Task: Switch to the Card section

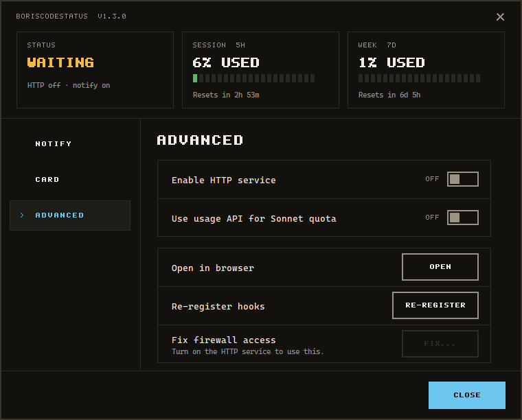Action: click(70, 180)
